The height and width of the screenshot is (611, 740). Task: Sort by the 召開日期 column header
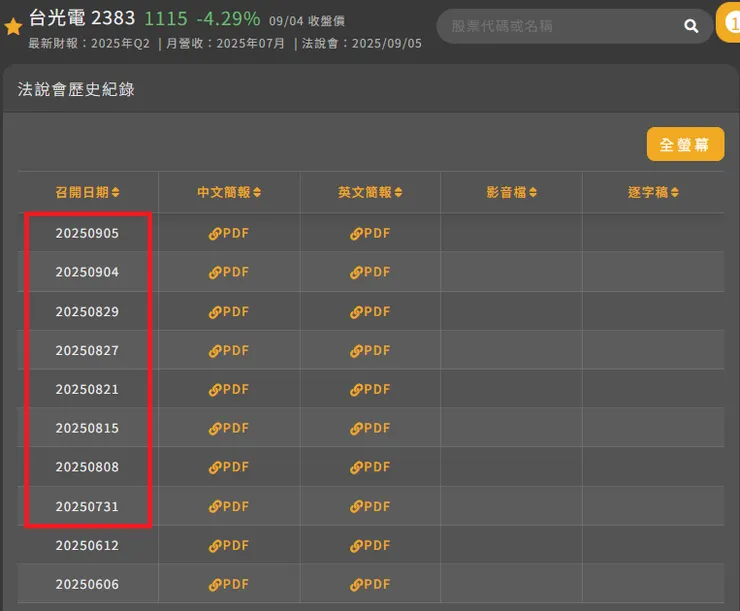click(x=87, y=192)
